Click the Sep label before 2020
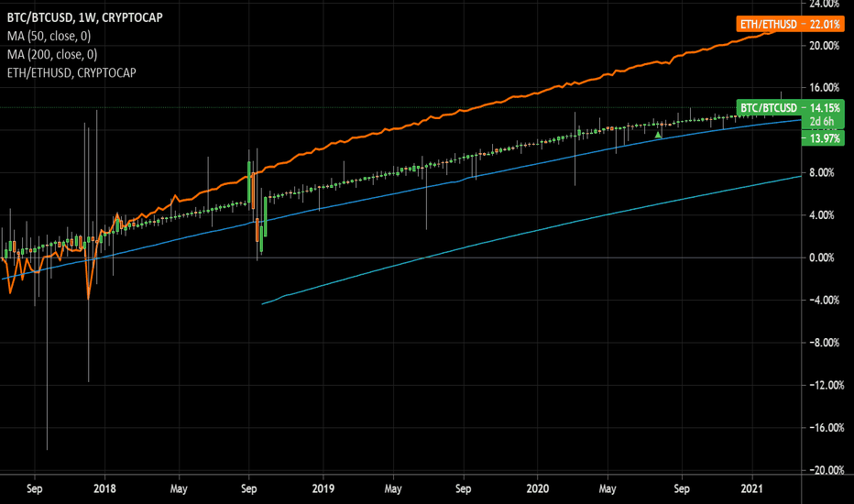Image resolution: width=854 pixels, height=504 pixels. (463, 488)
